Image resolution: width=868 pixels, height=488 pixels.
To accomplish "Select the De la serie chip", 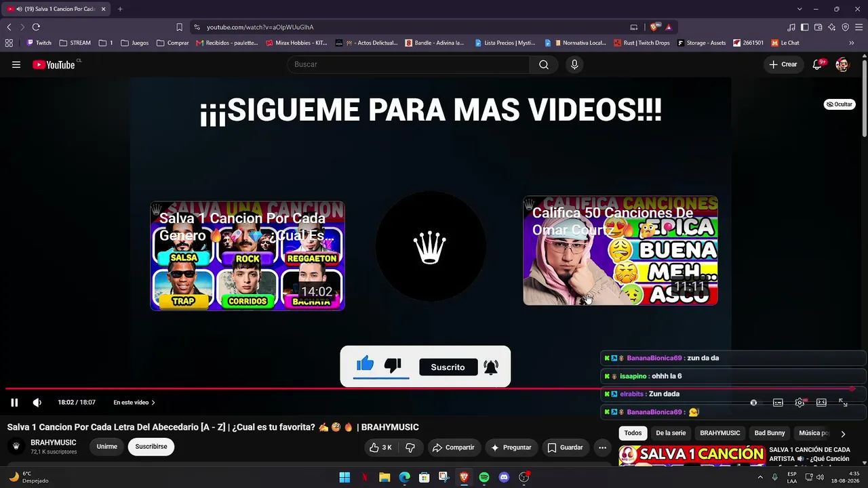I will [x=671, y=433].
